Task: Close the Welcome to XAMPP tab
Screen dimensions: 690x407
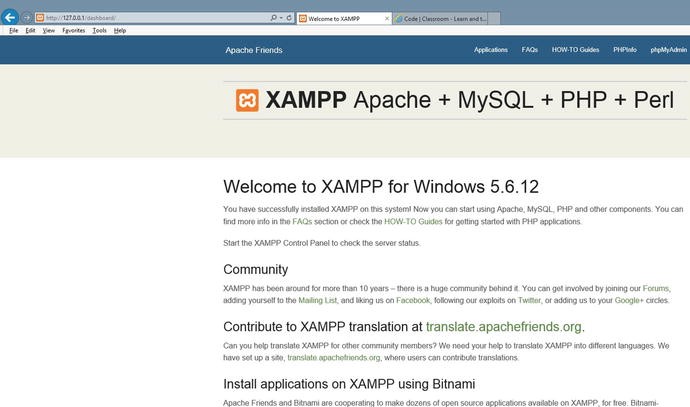Action: pyautogui.click(x=387, y=18)
